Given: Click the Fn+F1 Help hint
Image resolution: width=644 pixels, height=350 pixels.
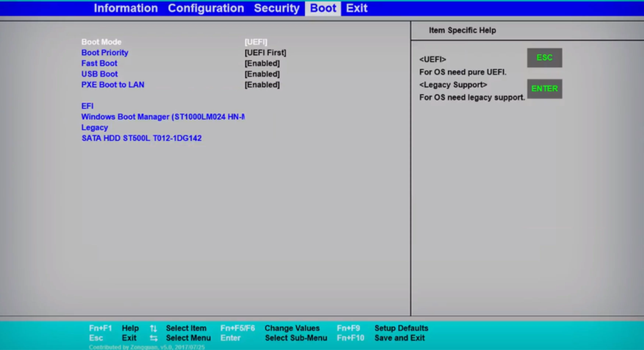Looking at the screenshot, I should click(114, 328).
